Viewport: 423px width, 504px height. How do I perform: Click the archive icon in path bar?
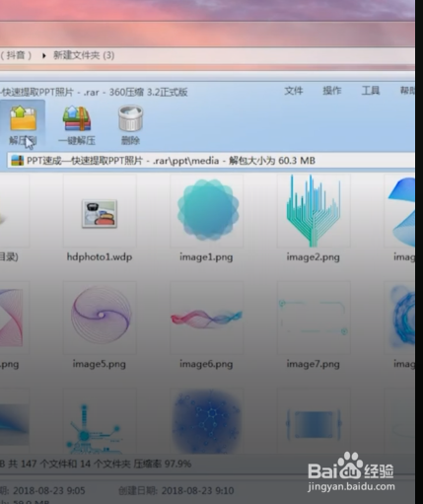[17, 161]
